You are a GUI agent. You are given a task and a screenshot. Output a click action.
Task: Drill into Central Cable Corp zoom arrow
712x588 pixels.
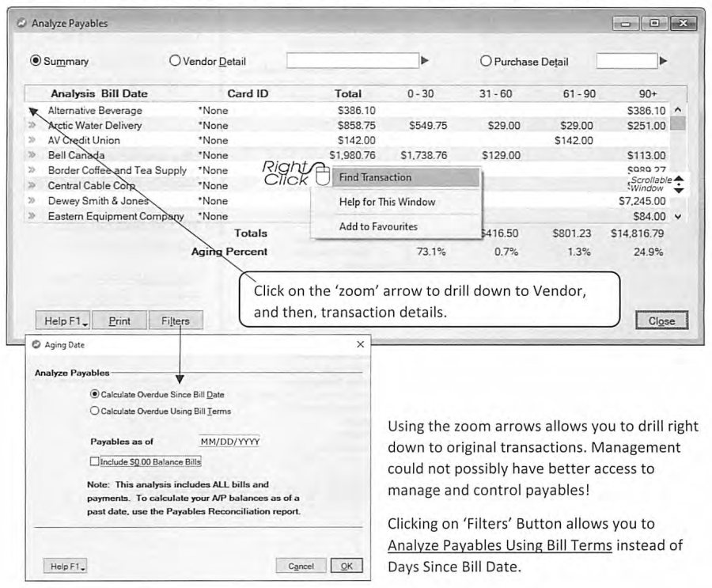tap(32, 185)
